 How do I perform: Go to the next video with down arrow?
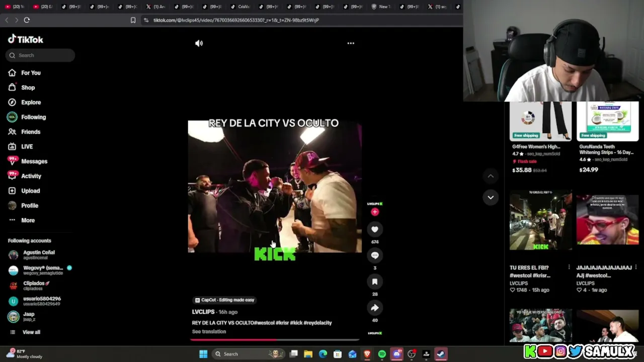(x=491, y=197)
